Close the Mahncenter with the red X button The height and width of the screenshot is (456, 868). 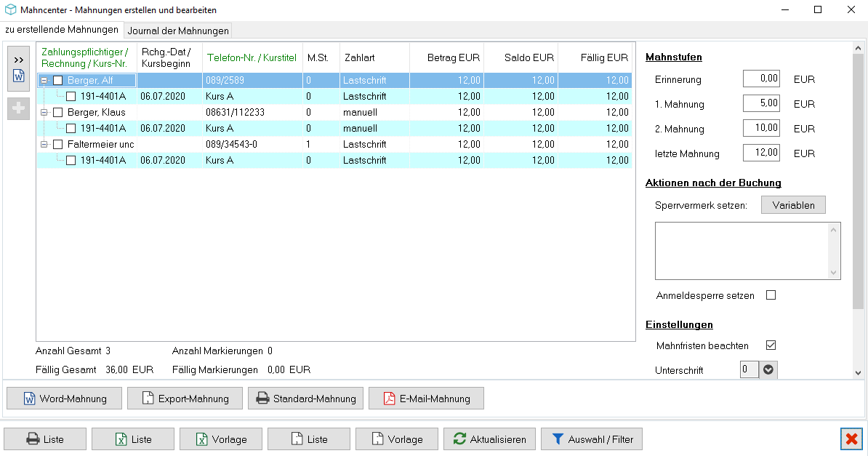[851, 439]
